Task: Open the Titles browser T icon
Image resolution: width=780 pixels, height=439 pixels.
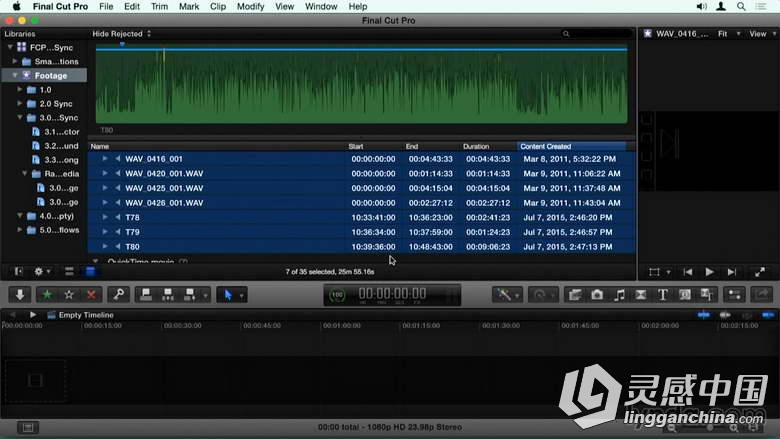Action: click(x=663, y=295)
